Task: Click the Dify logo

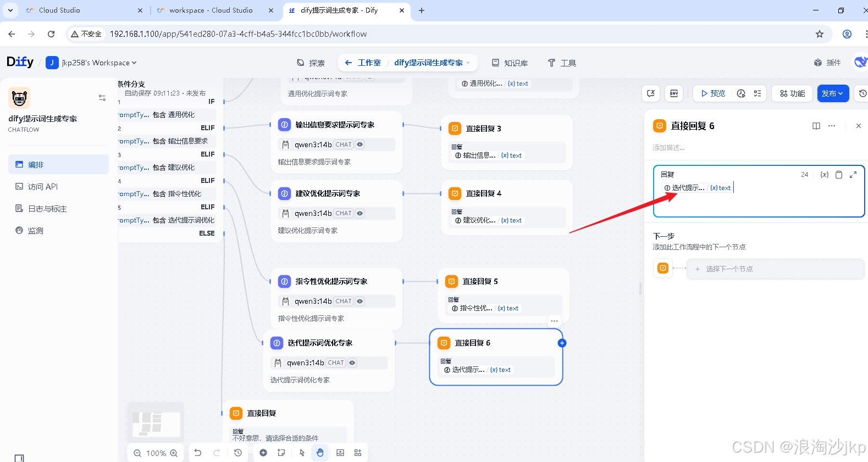Action: pyautogui.click(x=20, y=62)
